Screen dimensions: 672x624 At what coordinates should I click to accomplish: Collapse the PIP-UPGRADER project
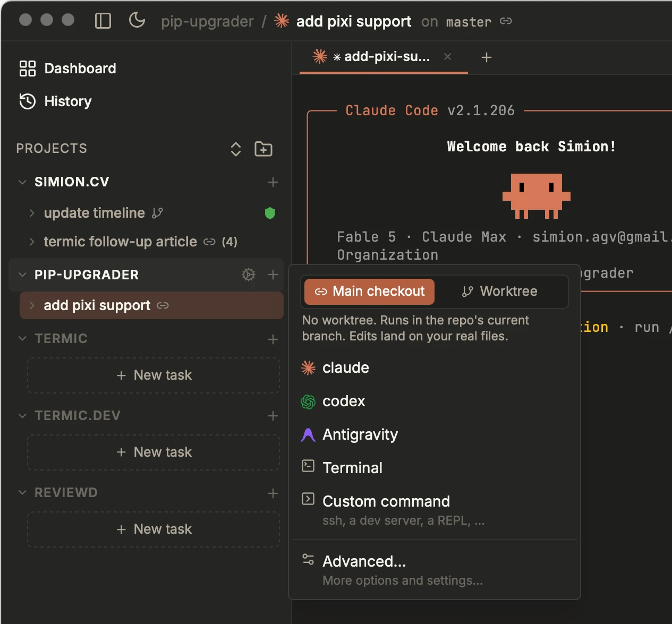22,275
